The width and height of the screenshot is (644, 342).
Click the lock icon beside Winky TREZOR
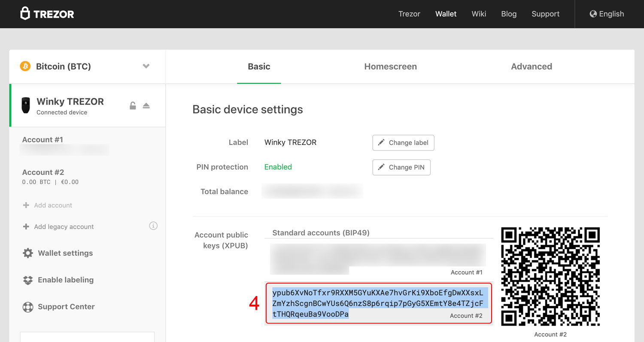coord(133,105)
